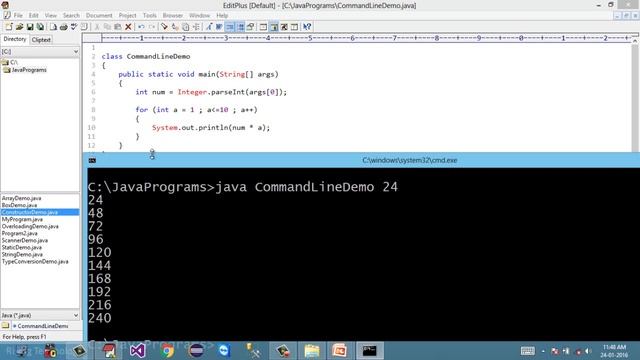Click the Print icon
The width and height of the screenshot is (640, 360).
tap(63, 27)
